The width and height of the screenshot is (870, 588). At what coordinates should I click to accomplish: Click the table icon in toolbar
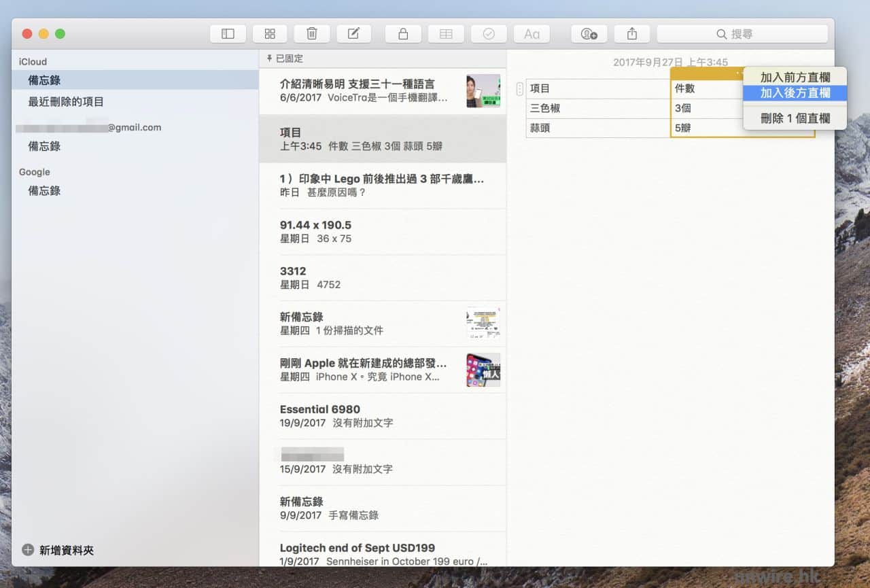coord(446,34)
